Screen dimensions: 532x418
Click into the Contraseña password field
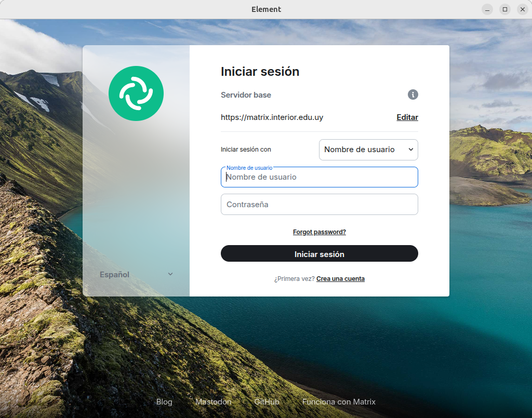coord(319,205)
